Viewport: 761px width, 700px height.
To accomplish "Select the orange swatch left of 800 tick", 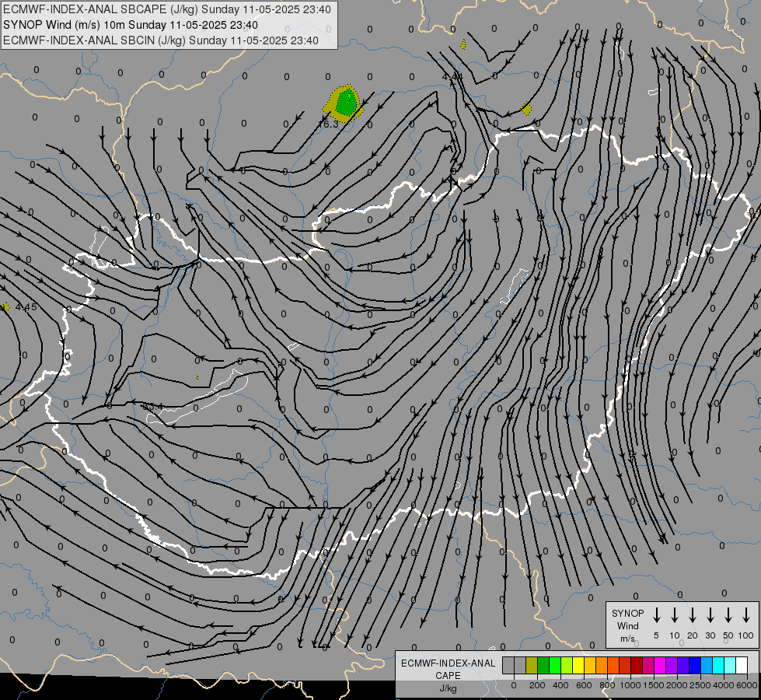I will (x=602, y=665).
